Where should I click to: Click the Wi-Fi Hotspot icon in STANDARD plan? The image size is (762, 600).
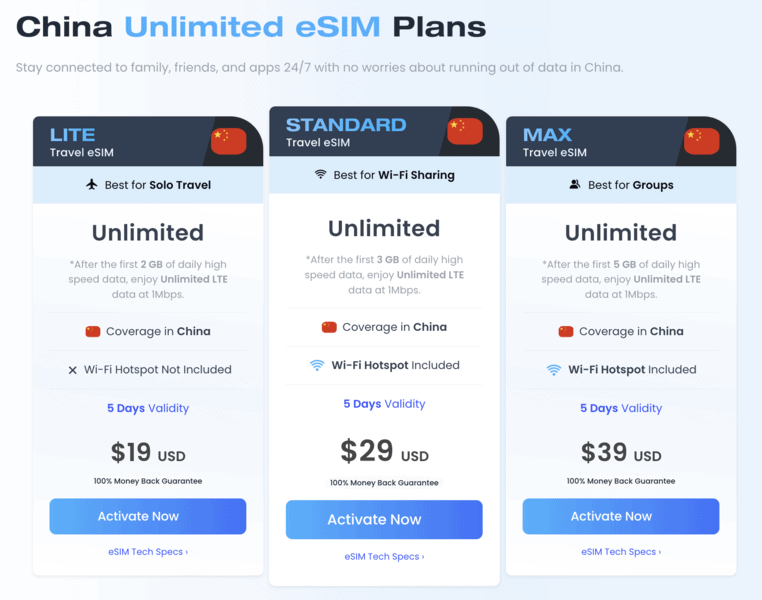(317, 366)
